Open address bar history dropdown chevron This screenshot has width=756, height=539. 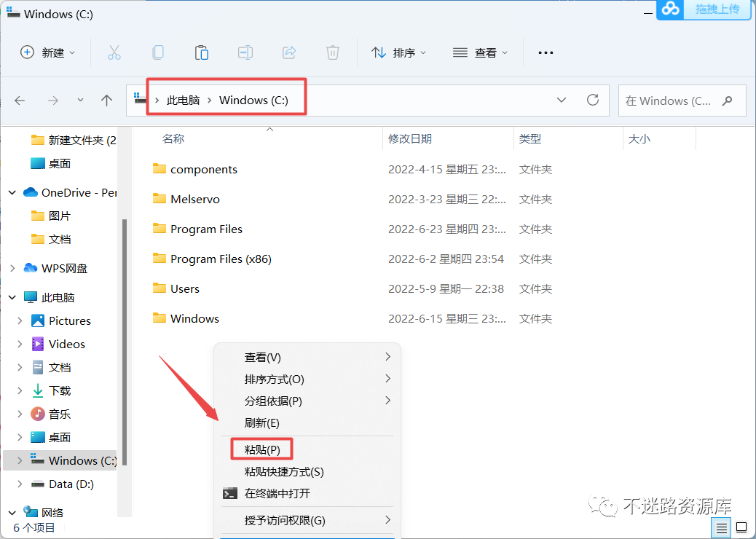point(562,100)
